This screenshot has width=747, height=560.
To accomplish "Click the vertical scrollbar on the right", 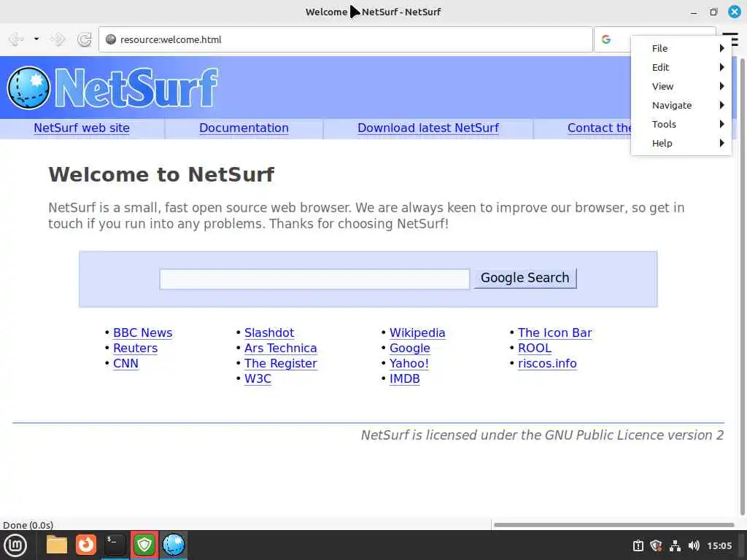I will (742, 286).
